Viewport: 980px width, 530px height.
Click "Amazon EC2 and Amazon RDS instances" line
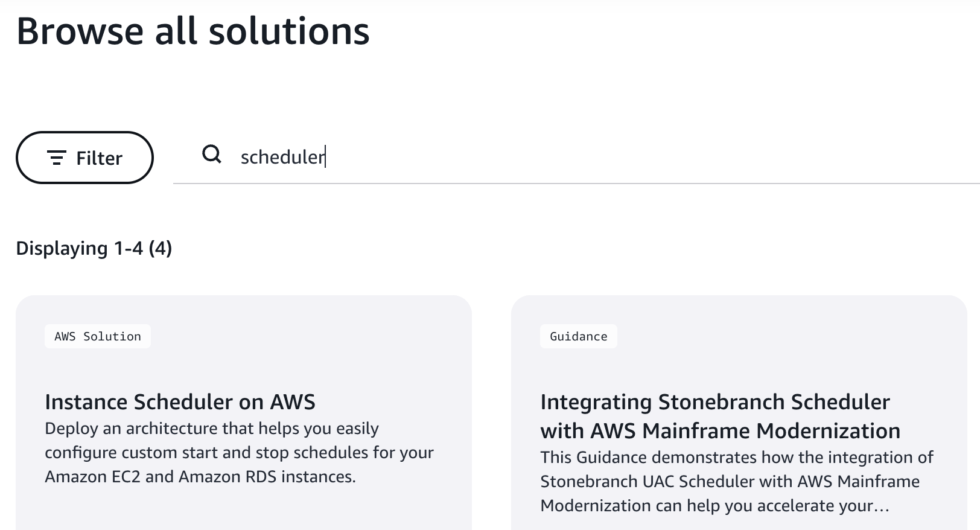tap(200, 477)
